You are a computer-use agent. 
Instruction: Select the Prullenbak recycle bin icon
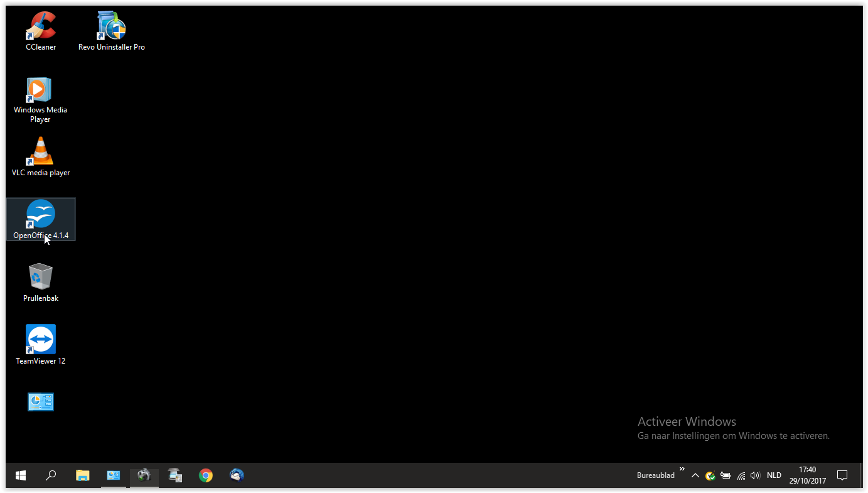[41, 283]
